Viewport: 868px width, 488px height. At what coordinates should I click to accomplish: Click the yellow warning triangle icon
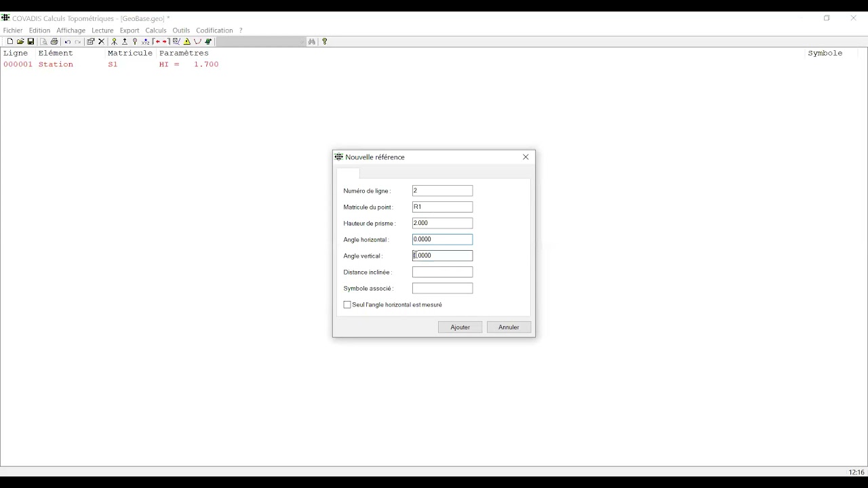187,41
